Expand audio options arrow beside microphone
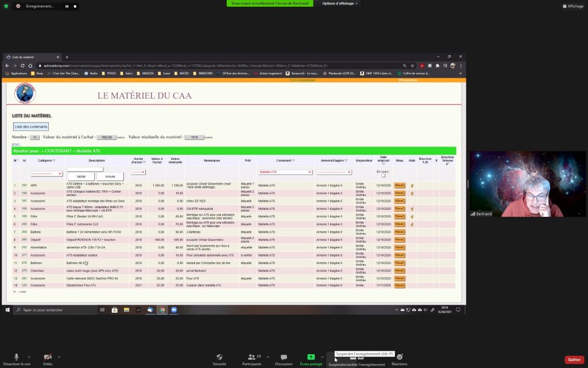 pyautogui.click(x=29, y=356)
